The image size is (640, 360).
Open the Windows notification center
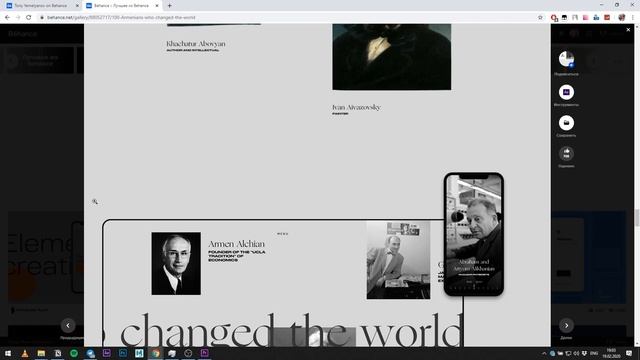pyautogui.click(x=629, y=353)
